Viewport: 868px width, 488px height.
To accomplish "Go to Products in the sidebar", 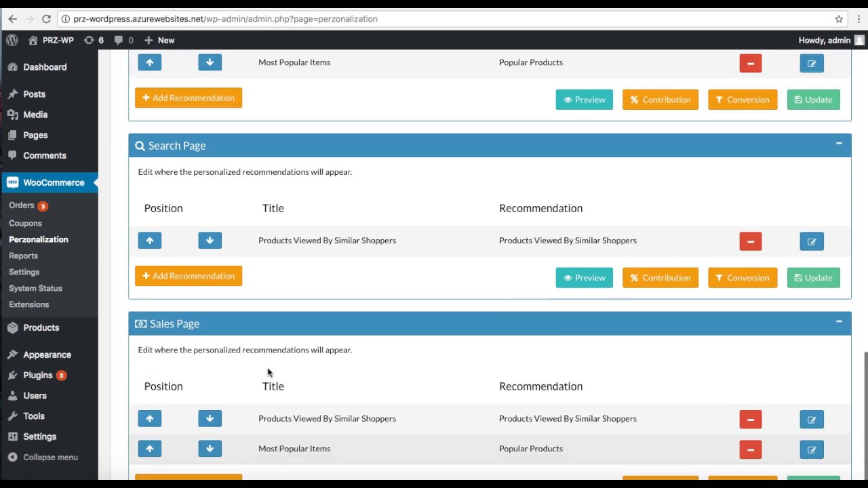I will [41, 327].
